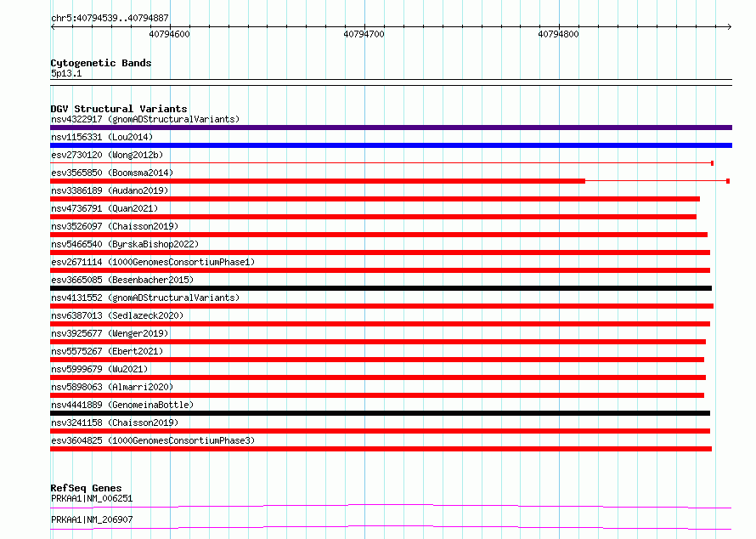Screen dimensions: 756x539
Task: Select the Cytogenetic Bands track title
Action: pos(101,63)
